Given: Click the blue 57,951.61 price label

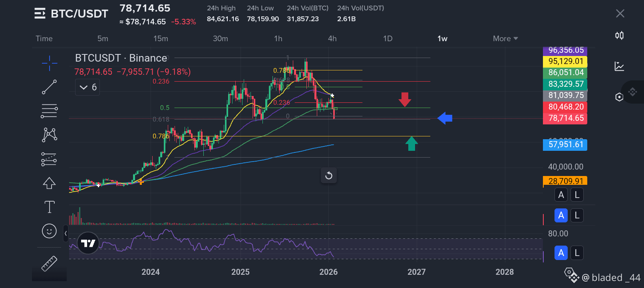Looking at the screenshot, I should [565, 144].
